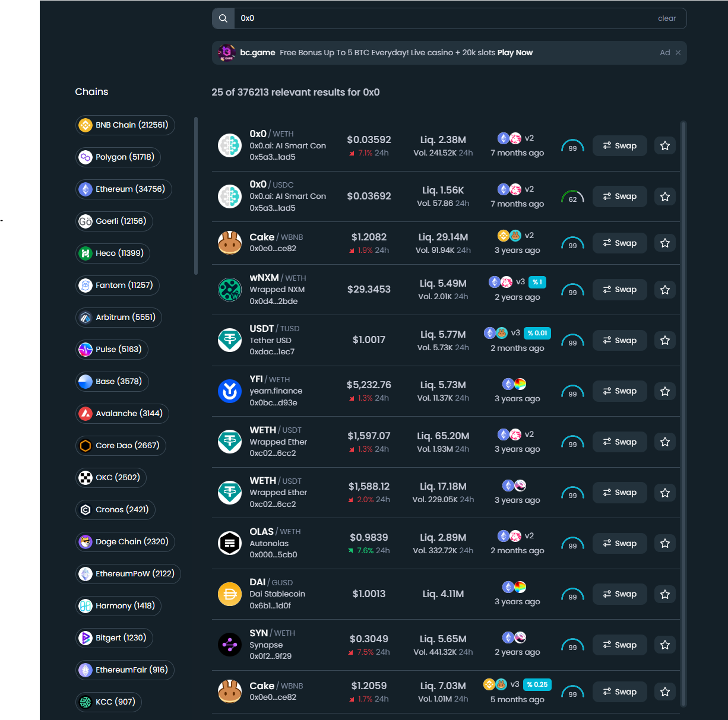Filter by Polygon (51718) chain
Viewport: 728px width, 720px height.
(118, 157)
